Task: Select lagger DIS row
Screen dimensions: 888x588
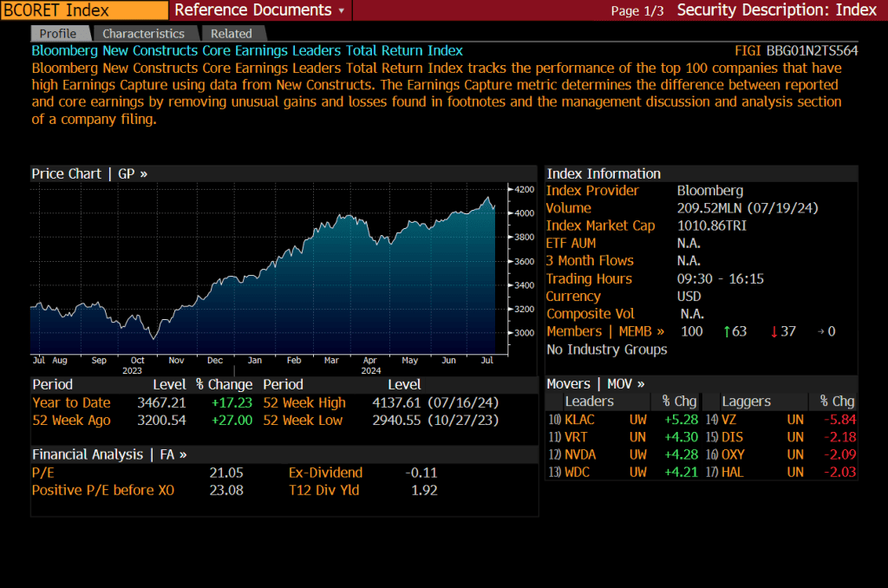Action: pos(781,437)
